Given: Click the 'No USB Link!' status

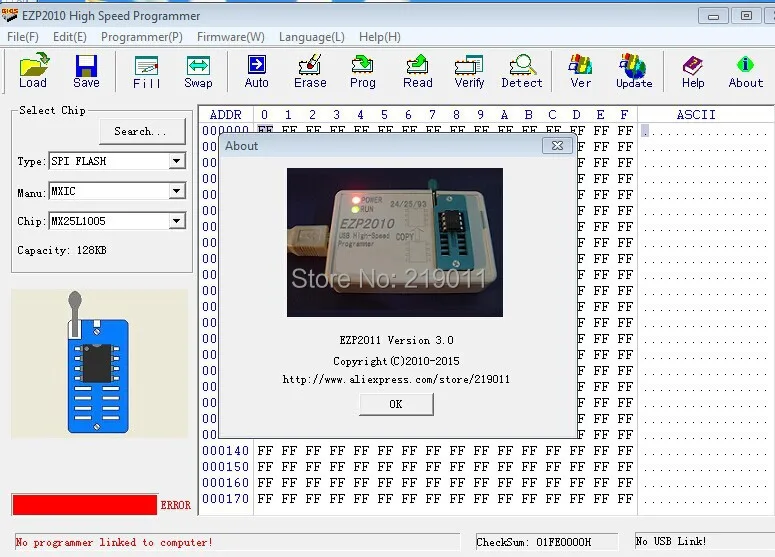Looking at the screenshot, I should 671,541.
